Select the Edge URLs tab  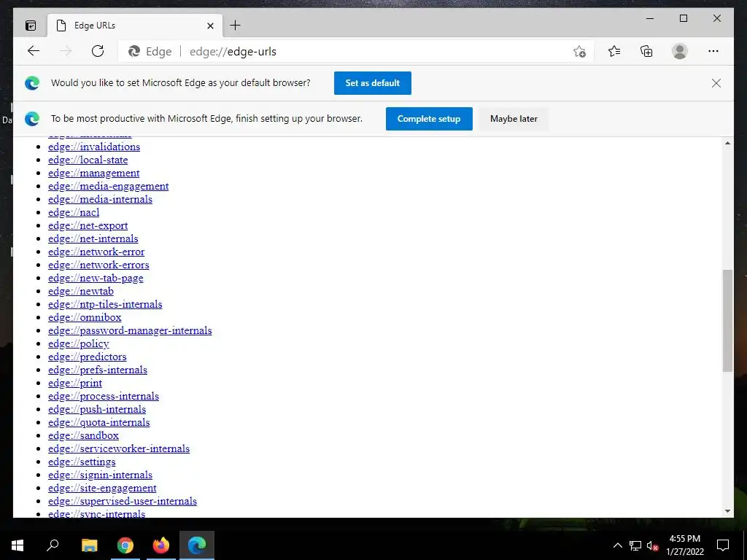click(136, 26)
